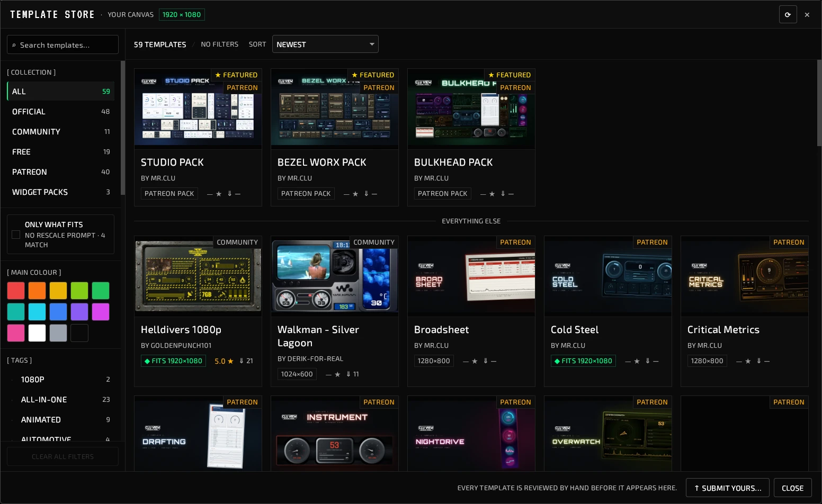The image size is (822, 504).
Task: Click the Featured star badge on Bulkhead Pack
Action: pos(510,75)
